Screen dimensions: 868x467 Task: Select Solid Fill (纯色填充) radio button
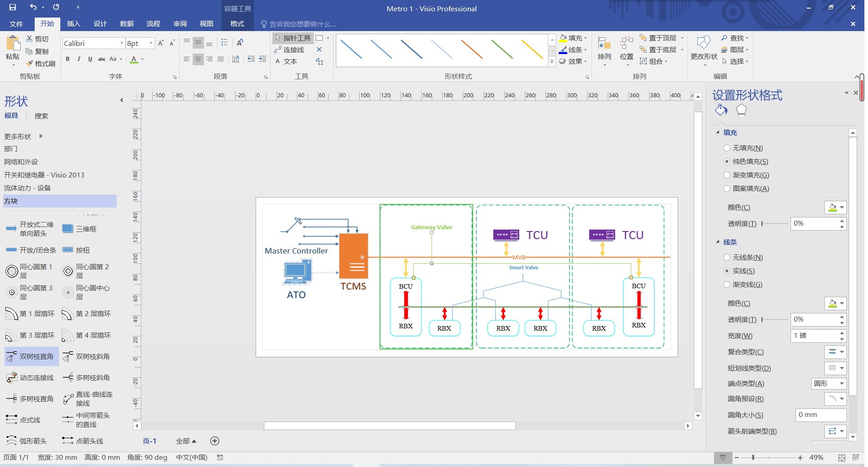[726, 161]
